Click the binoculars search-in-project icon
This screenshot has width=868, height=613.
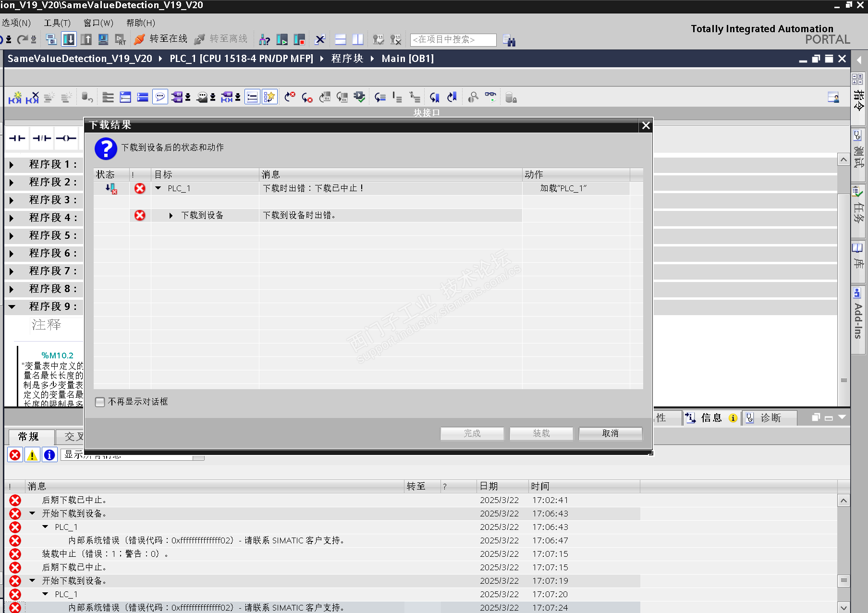(x=509, y=40)
